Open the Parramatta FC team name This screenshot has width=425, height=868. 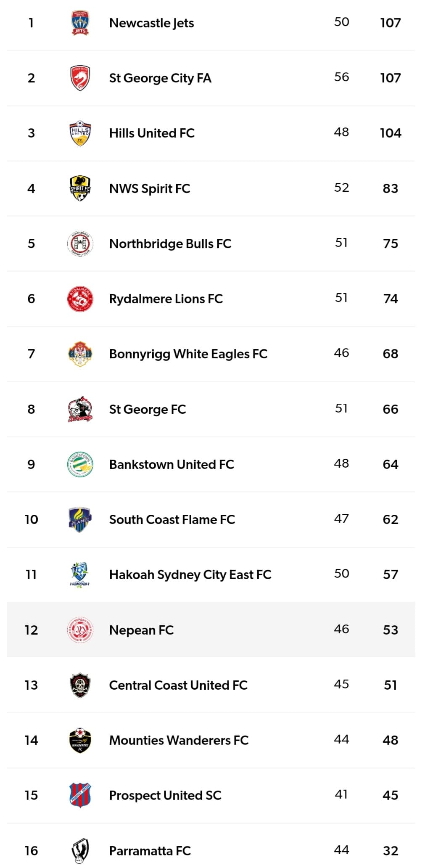(150, 851)
